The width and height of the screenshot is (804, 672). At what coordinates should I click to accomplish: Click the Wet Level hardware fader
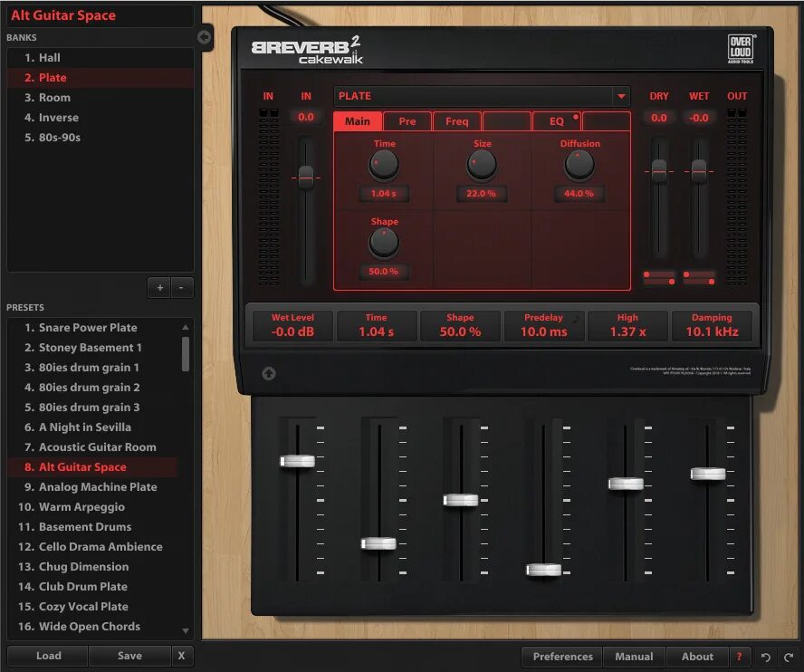297,461
